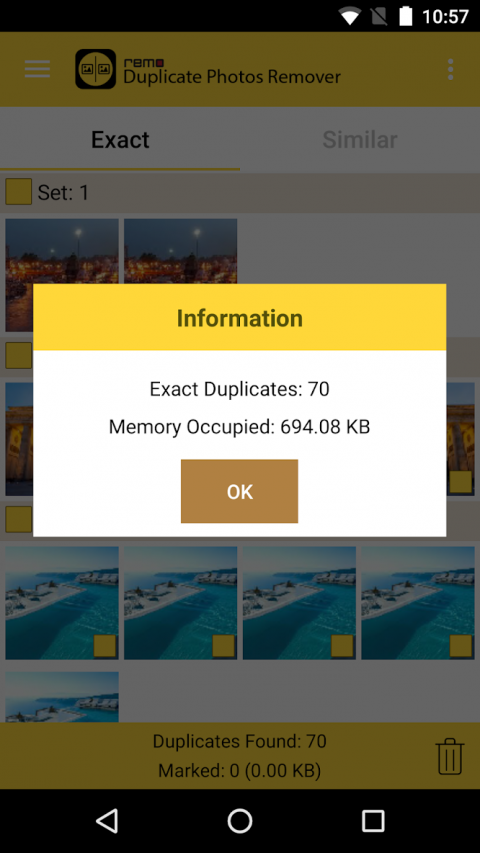Tap the Remo Duplicate Photos Remover logo
Viewport: 480px width, 853px height.
(x=96, y=69)
